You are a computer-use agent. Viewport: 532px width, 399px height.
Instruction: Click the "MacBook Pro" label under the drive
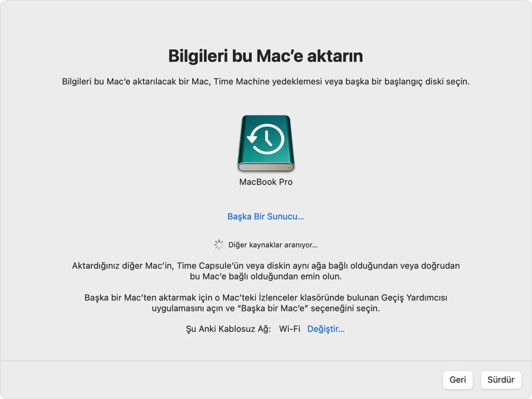(266, 182)
